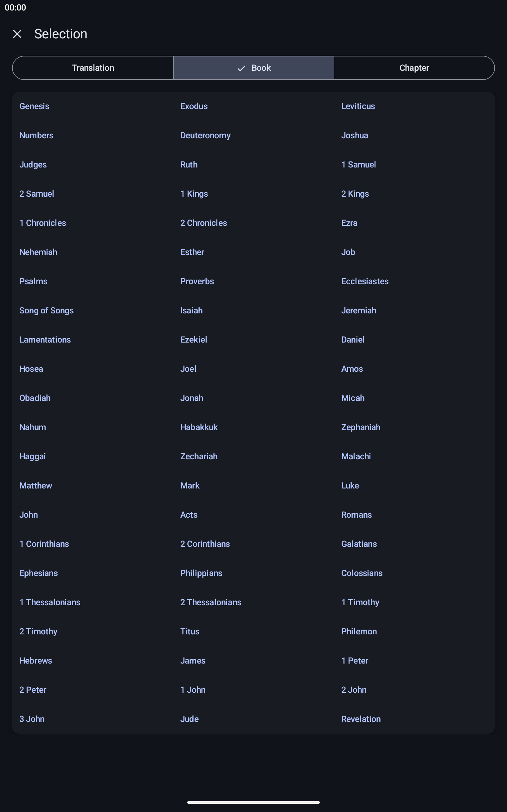Tap the bottom navigation home handle
Viewport: 507px width, 812px height.
(253, 802)
